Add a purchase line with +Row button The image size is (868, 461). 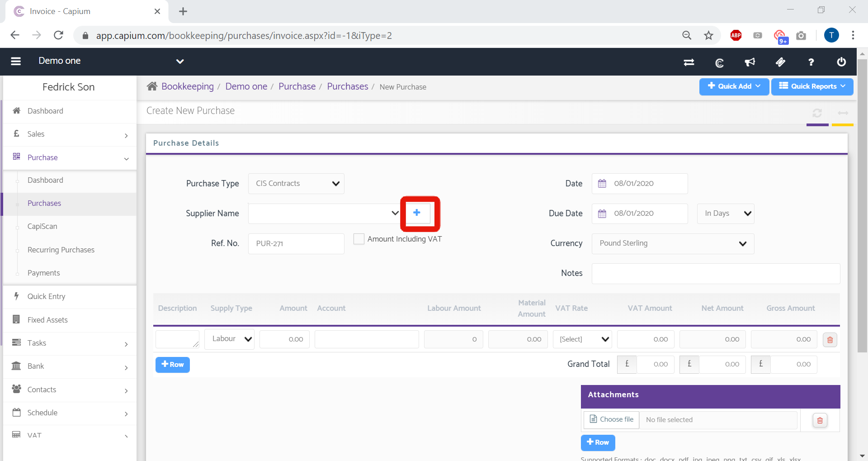point(173,365)
